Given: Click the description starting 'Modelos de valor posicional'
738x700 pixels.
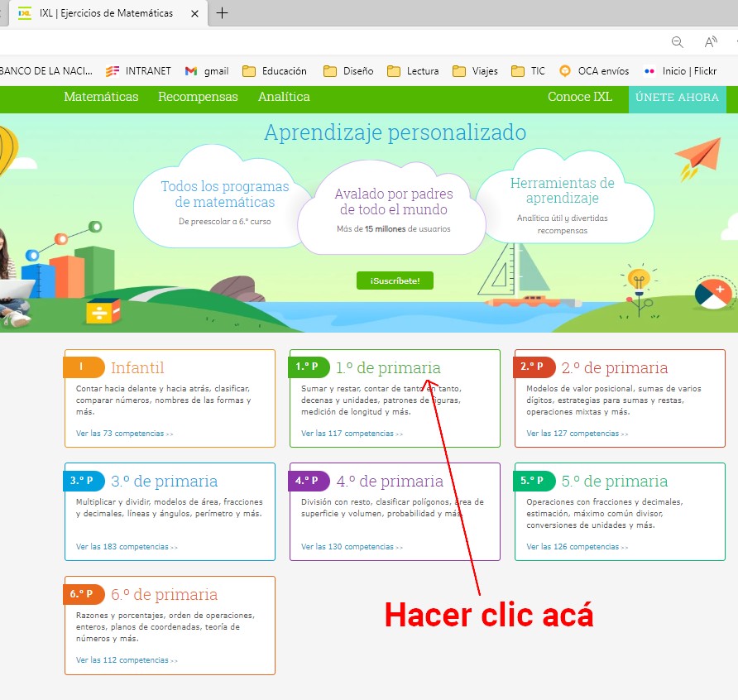Looking at the screenshot, I should 614,400.
